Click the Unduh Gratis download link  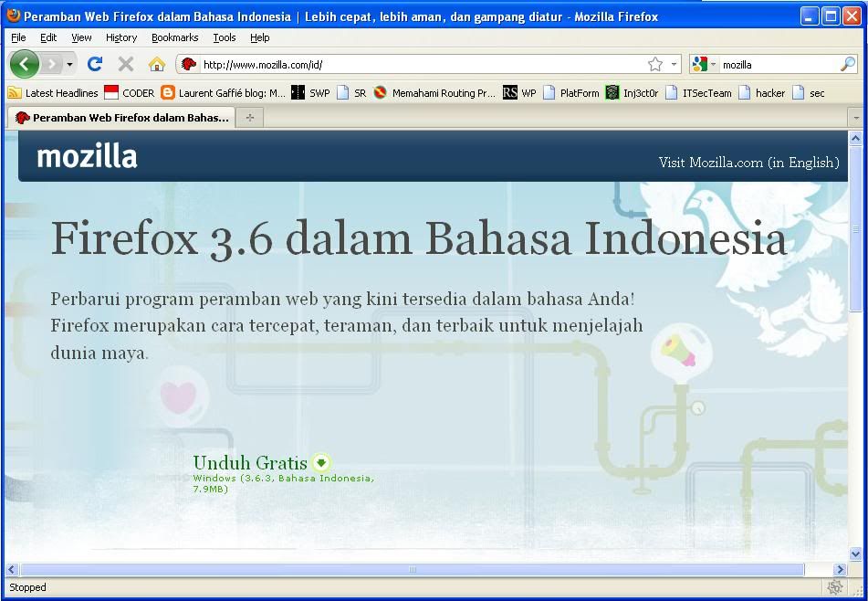(250, 462)
